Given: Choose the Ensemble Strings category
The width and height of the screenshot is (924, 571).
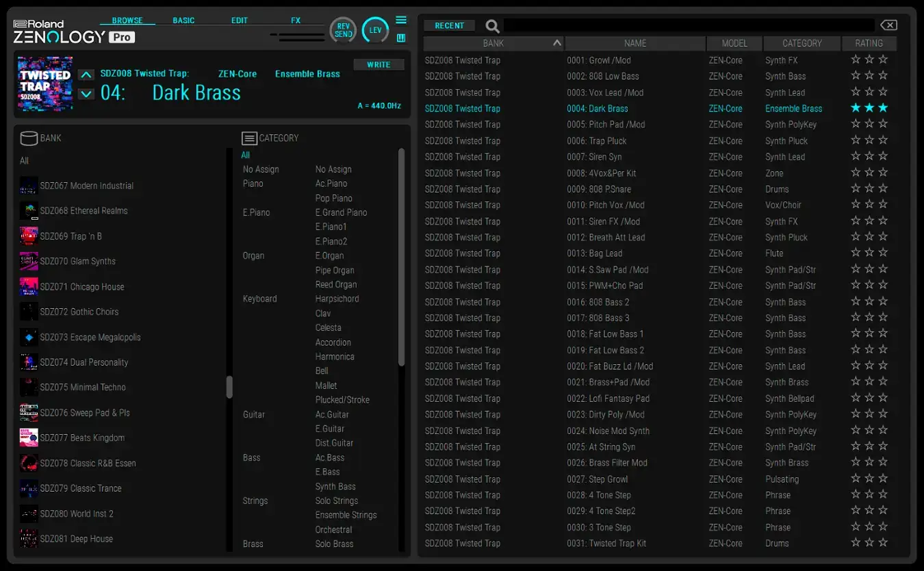Looking at the screenshot, I should [x=346, y=515].
